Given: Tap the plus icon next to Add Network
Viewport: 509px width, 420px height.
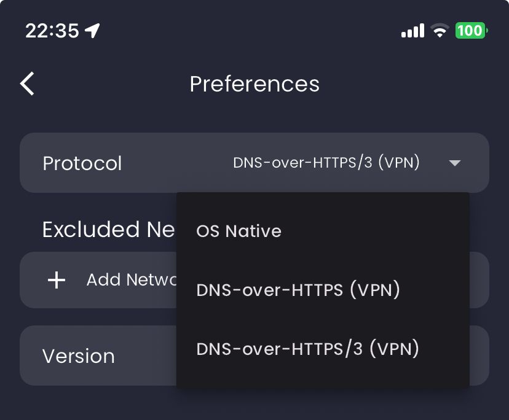Looking at the screenshot, I should (x=56, y=280).
